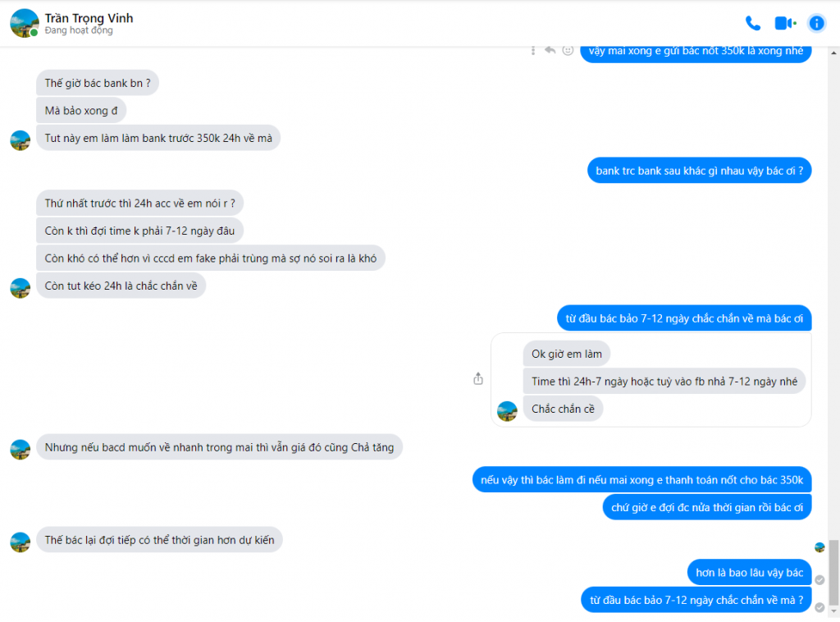Start a video call from the header
Screen dimensions: 840x622
(x=784, y=23)
